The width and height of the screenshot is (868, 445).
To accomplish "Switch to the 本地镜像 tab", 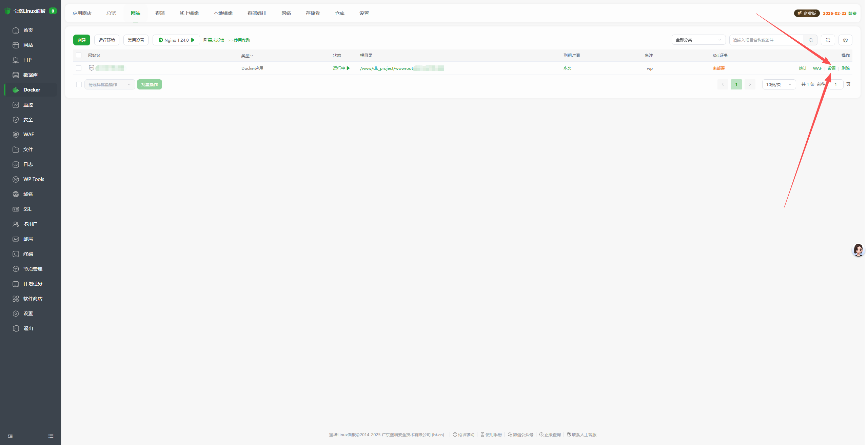I will 223,13.
